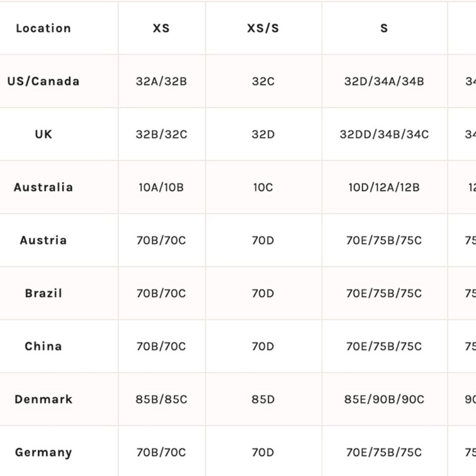The height and width of the screenshot is (476, 476).
Task: Click the XS column header
Action: [x=161, y=28]
